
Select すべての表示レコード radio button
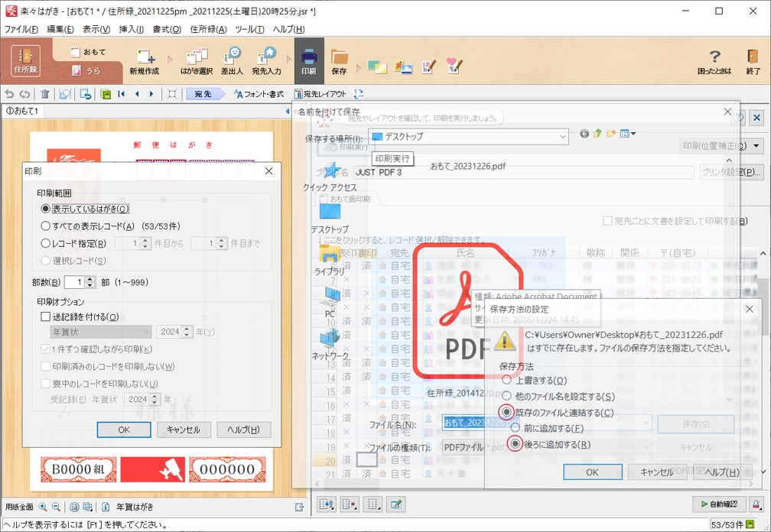[46, 226]
